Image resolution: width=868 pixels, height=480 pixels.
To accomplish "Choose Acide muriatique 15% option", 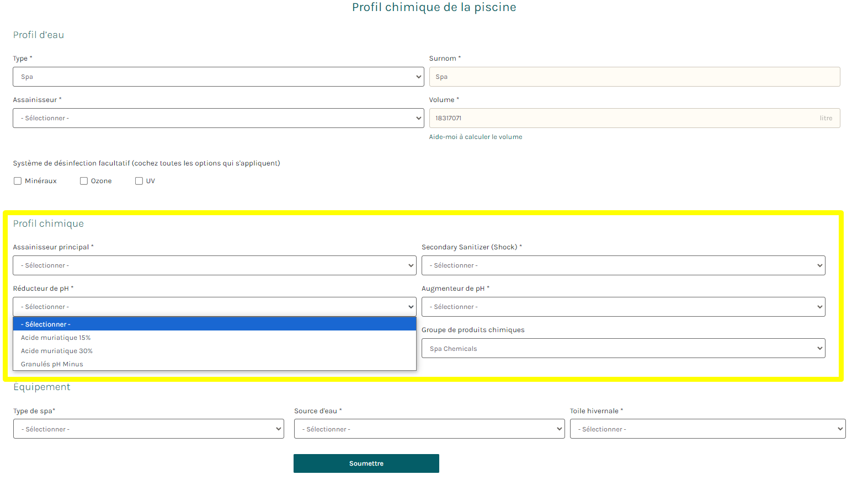I will (215, 338).
